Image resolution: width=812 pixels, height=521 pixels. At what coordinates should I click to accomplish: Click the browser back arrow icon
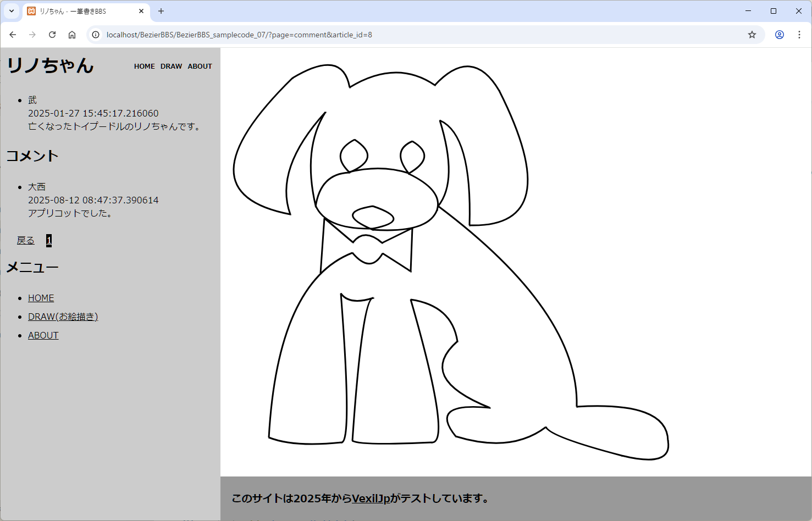click(13, 35)
